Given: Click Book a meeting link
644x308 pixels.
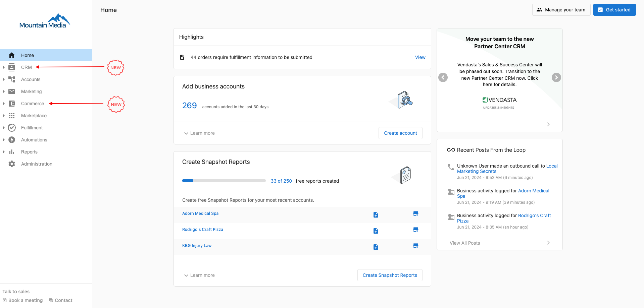Looking at the screenshot, I should (23, 300).
